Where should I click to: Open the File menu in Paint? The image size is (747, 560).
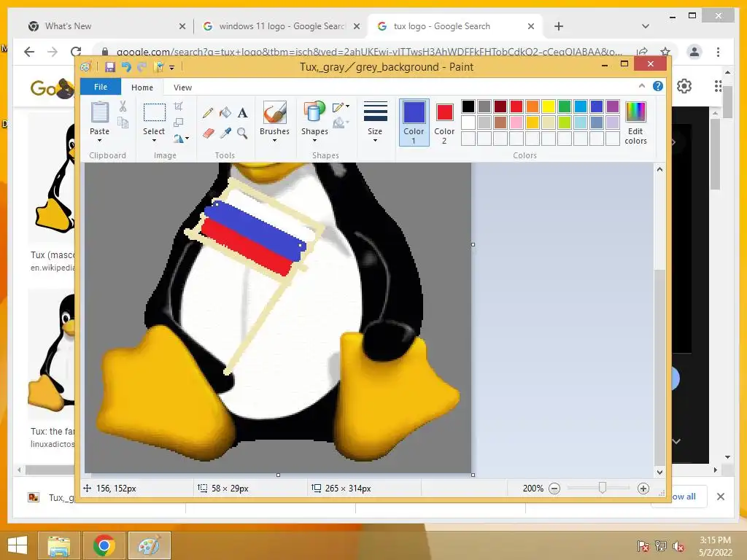101,87
